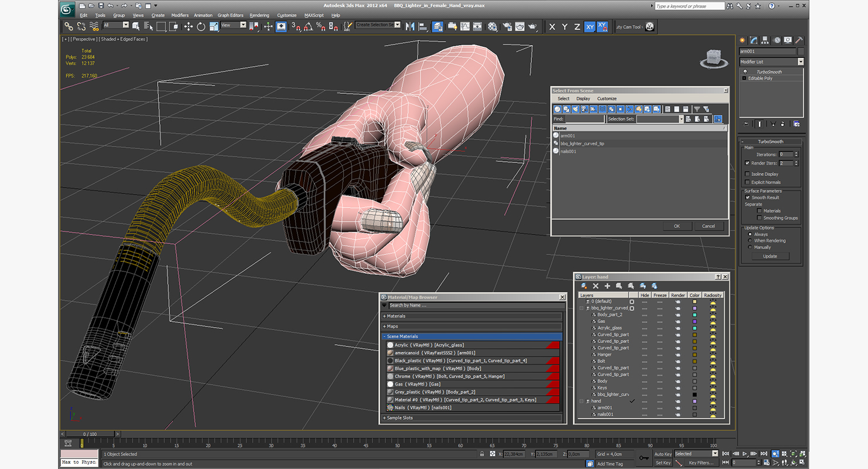This screenshot has width=868, height=469.
Task: Open Select by Name tool
Action: [148, 26]
